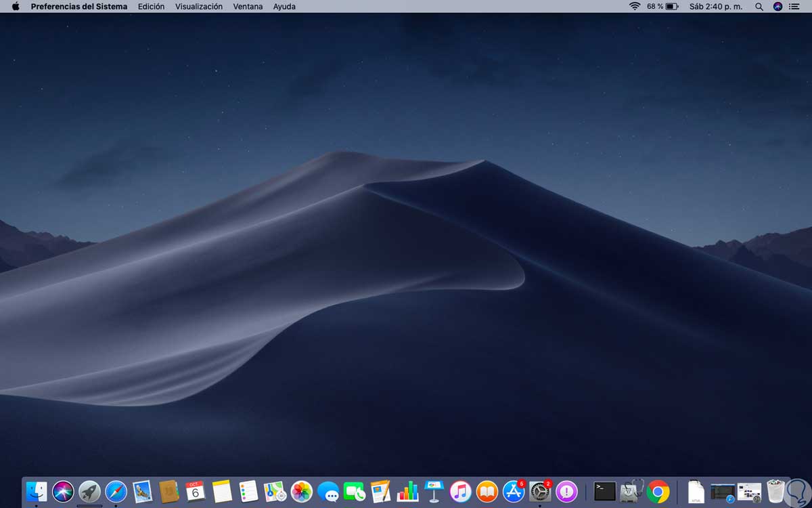Open App Store with badge 5

514,492
